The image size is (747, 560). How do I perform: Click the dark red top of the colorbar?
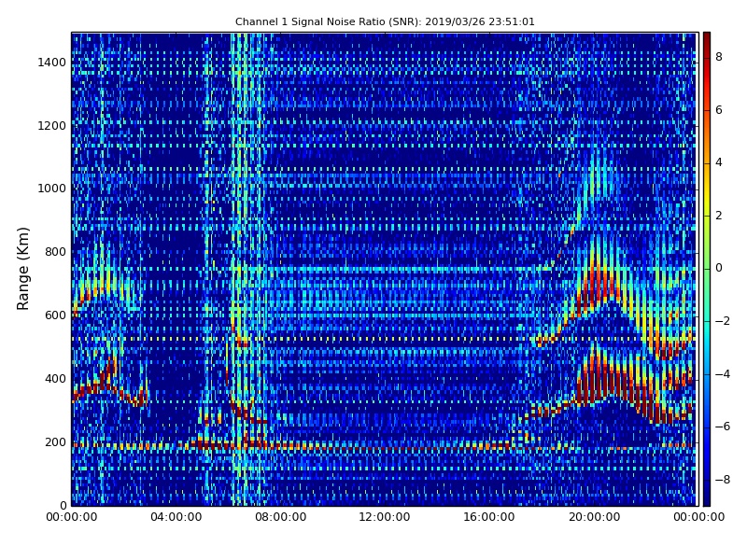707,40
